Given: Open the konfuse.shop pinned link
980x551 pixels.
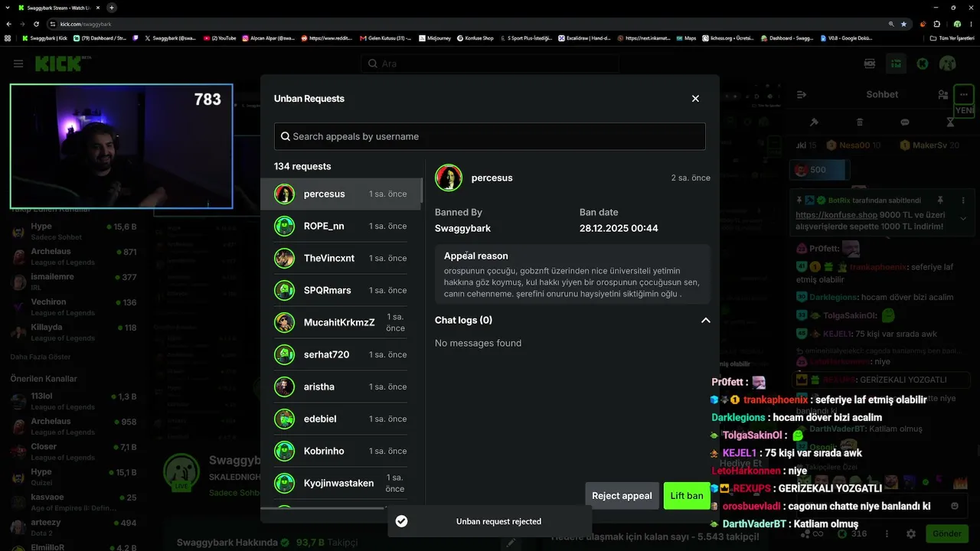Looking at the screenshot, I should coord(835,217).
